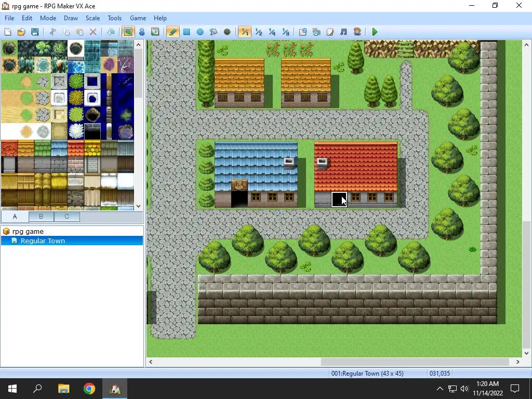Screen dimensions: 532x399
Task: Create a new project with toolbar icon
Action: click(x=8, y=32)
